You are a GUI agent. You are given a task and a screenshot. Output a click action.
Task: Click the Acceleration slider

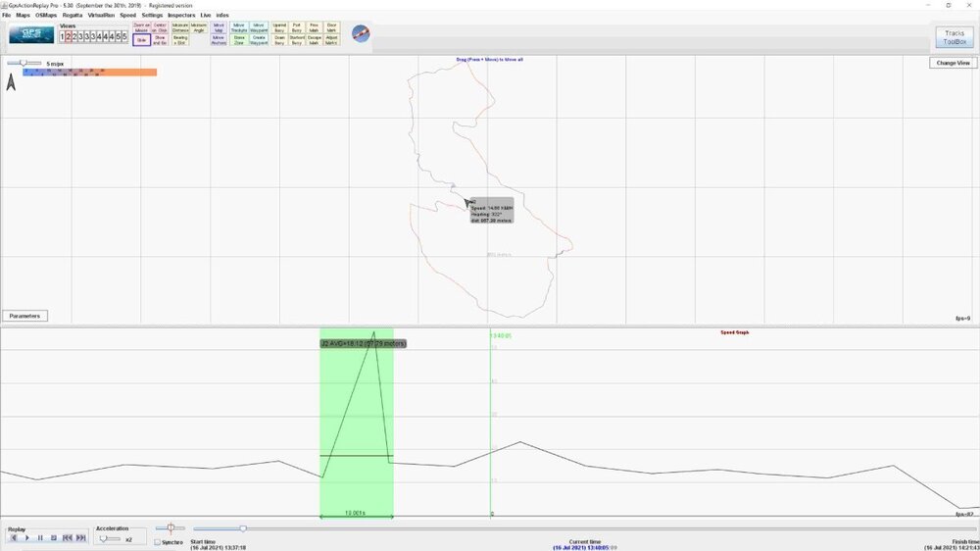pyautogui.click(x=109, y=539)
